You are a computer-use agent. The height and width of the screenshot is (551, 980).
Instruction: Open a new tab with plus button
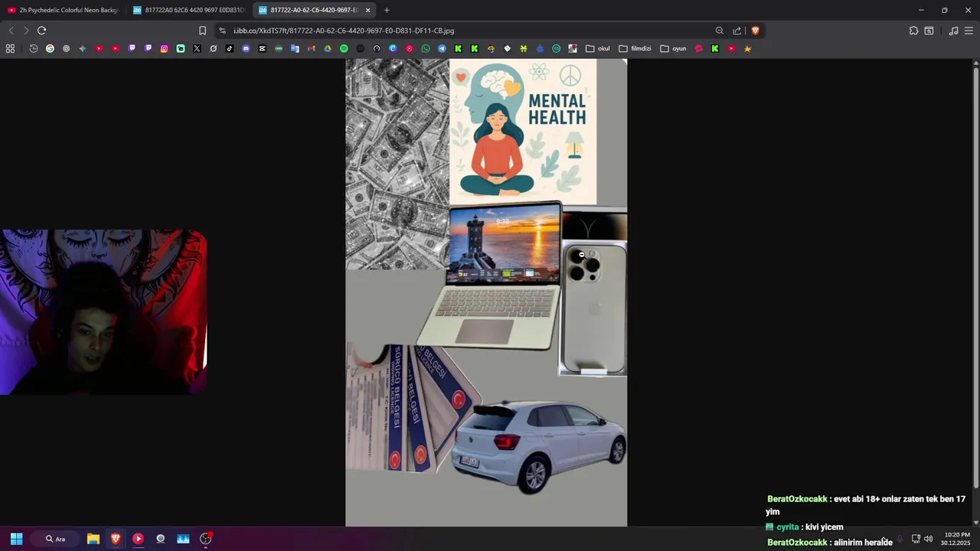[x=387, y=10]
